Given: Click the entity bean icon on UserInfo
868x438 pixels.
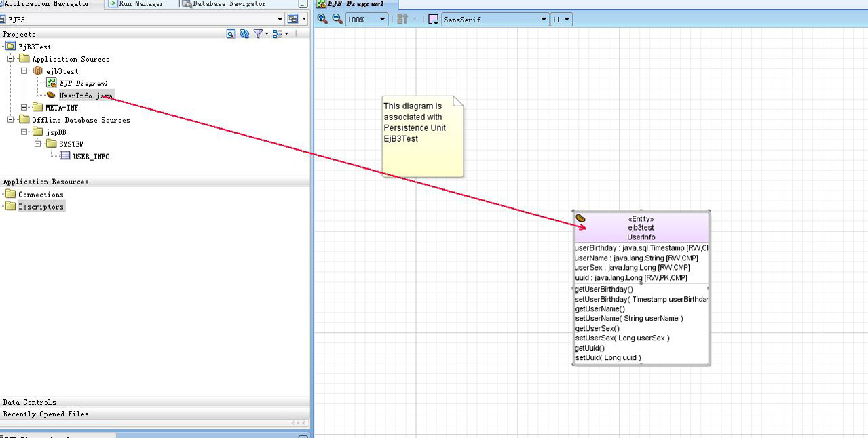Looking at the screenshot, I should [x=581, y=218].
